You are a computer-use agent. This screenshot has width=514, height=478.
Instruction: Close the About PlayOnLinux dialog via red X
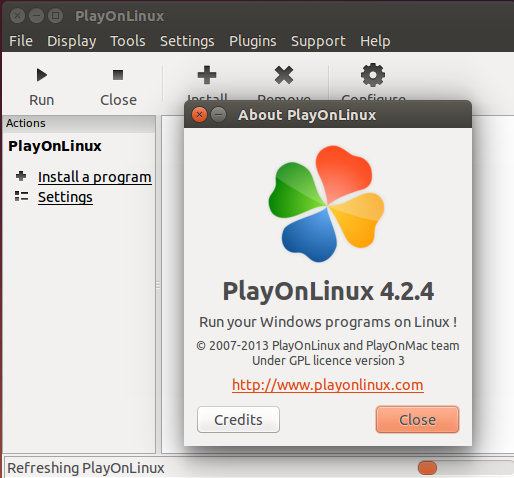199,115
